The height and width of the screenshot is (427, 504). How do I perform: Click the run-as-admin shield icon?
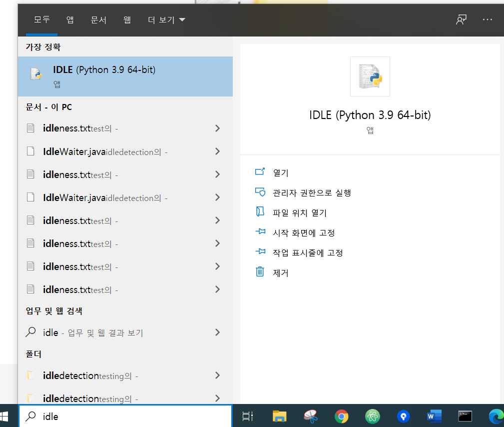point(260,192)
